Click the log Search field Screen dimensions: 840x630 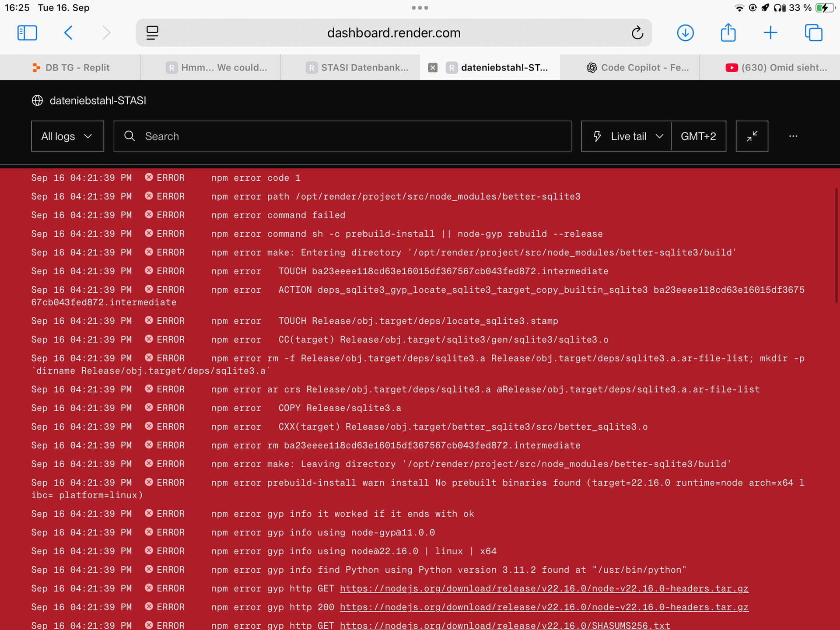(x=342, y=136)
